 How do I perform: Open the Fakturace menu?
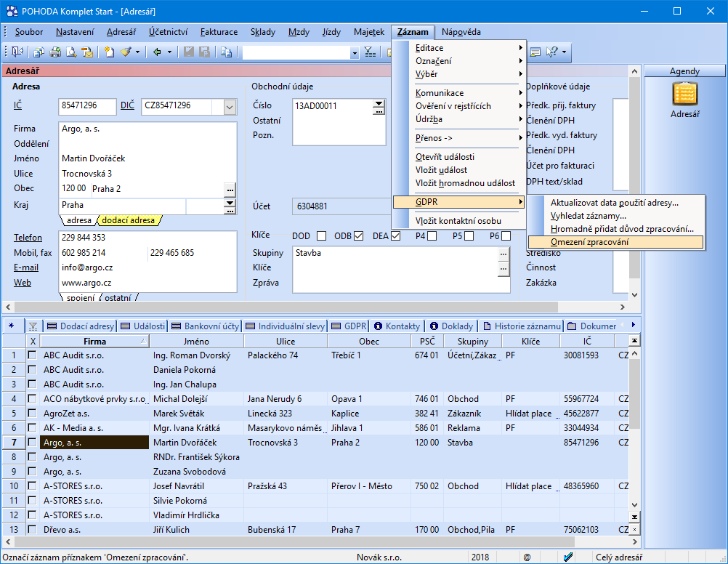219,32
